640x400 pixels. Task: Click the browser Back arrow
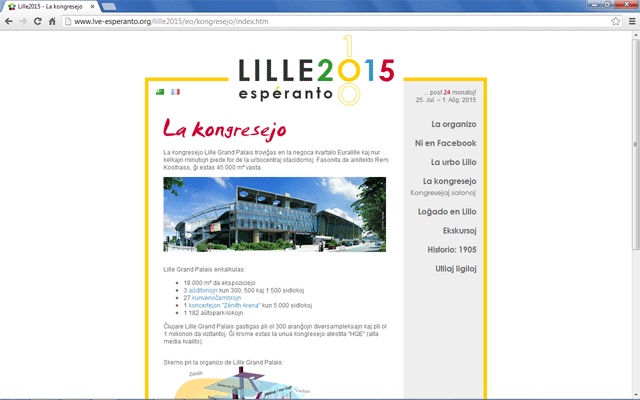coord(9,21)
